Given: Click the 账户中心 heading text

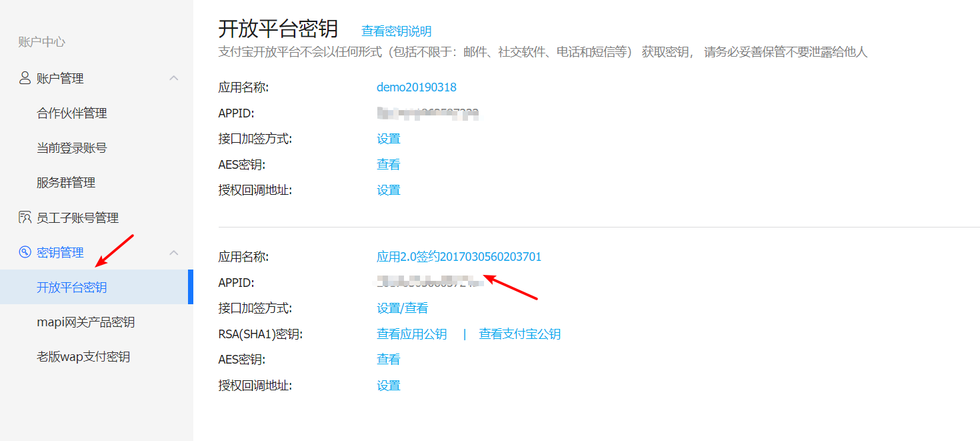Looking at the screenshot, I should tap(41, 42).
